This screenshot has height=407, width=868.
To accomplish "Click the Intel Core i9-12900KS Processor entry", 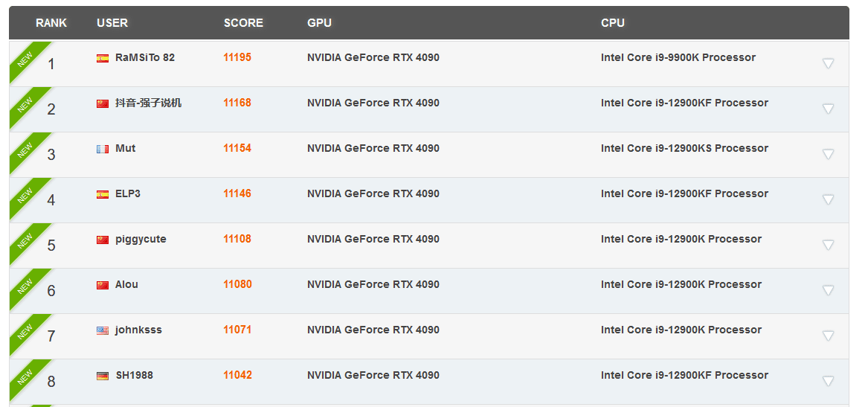I will click(684, 148).
